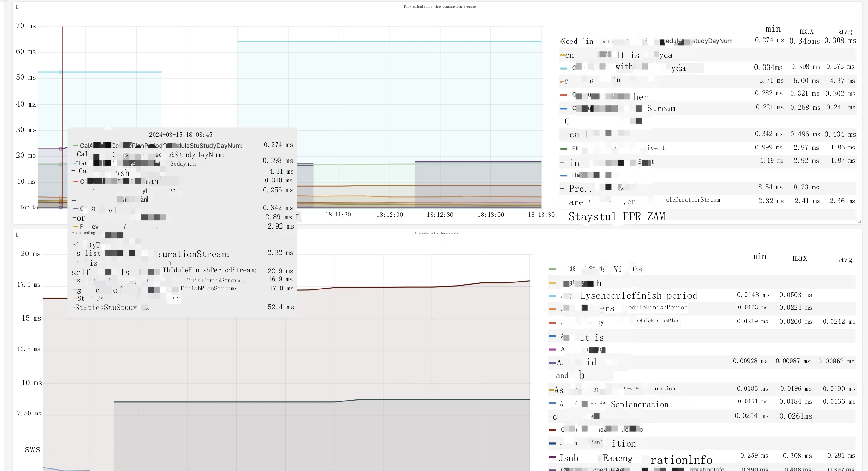Click the purple swatch beside the Jsnb rationInfo legend entry
This screenshot has height=471, width=868.
coord(552,457)
